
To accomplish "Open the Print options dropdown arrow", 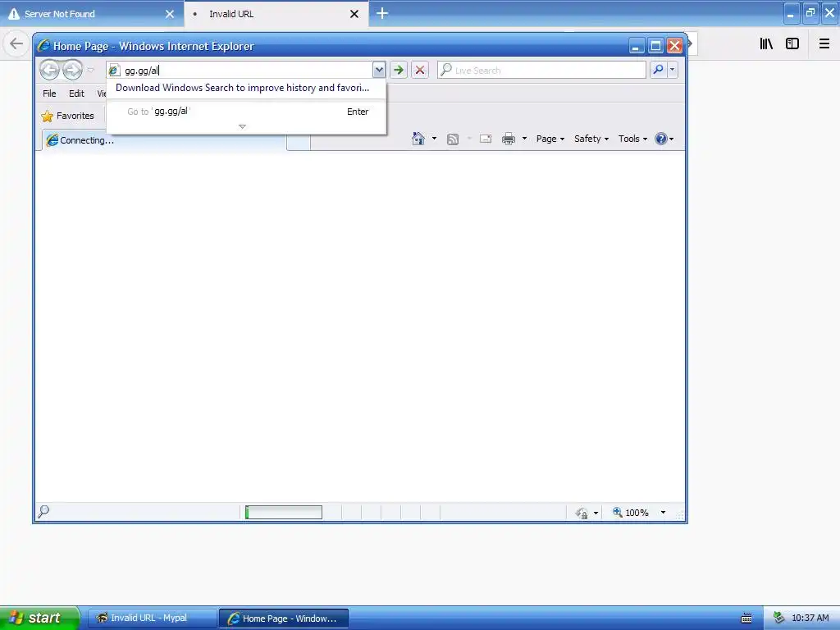I will (524, 139).
